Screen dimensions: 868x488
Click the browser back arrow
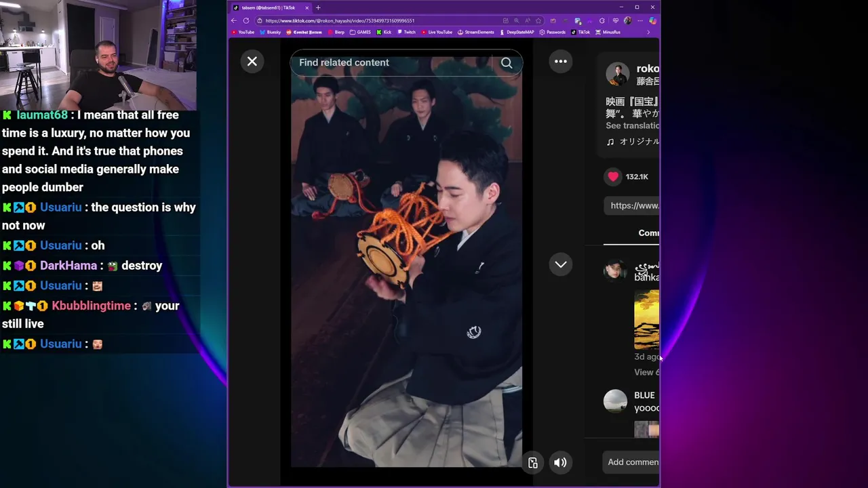234,21
